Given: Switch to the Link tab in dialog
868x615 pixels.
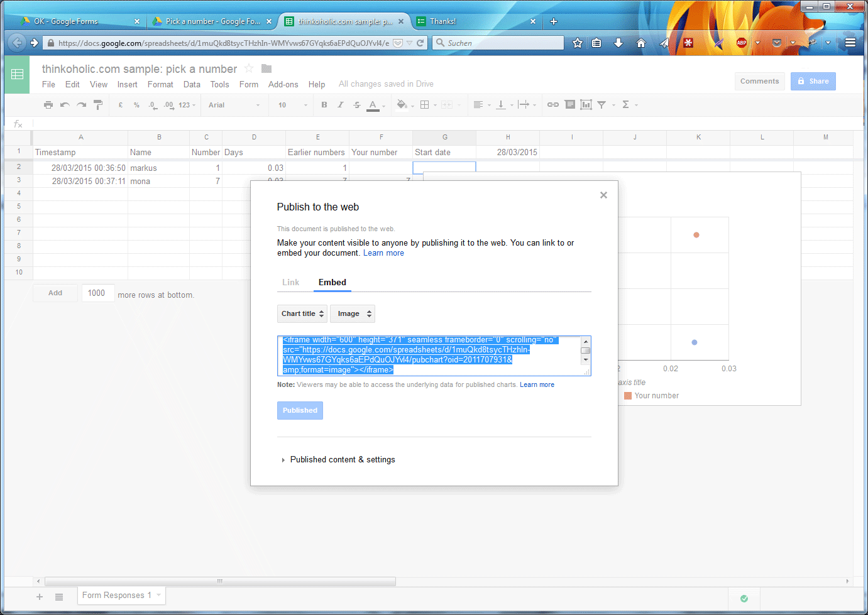Looking at the screenshot, I should pos(290,282).
